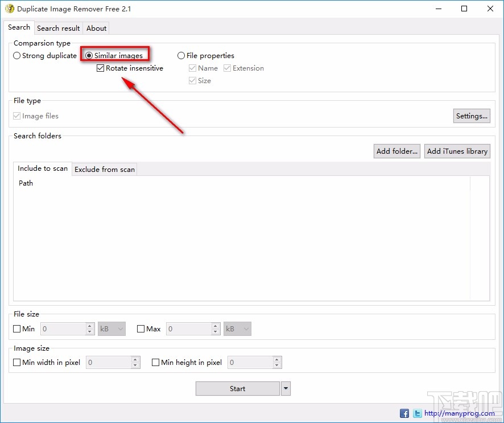Switch to the Exclude from scan tab
This screenshot has height=423, width=504.
[104, 169]
